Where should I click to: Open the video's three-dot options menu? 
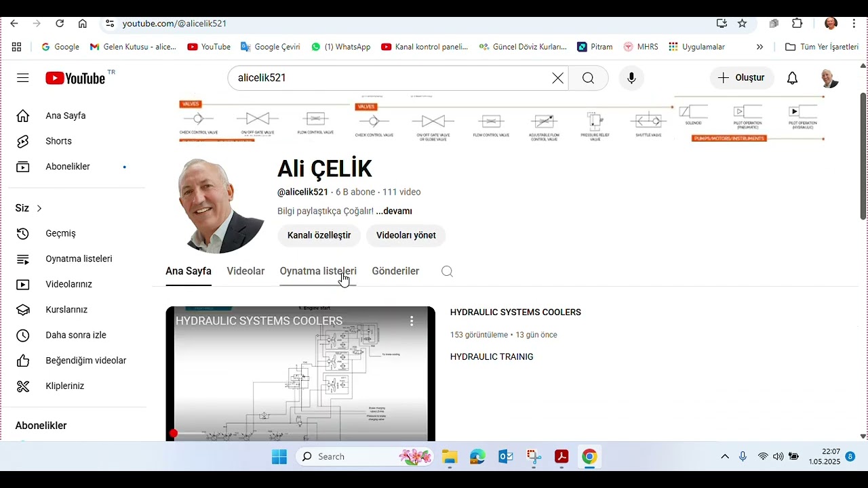click(412, 321)
